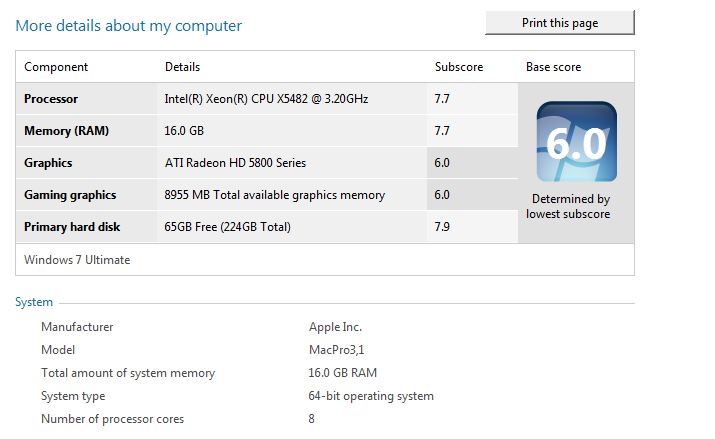Viewport: 715px width, 439px height.
Task: Click the ATI Radeon HD 5800 Series text
Action: tap(235, 163)
